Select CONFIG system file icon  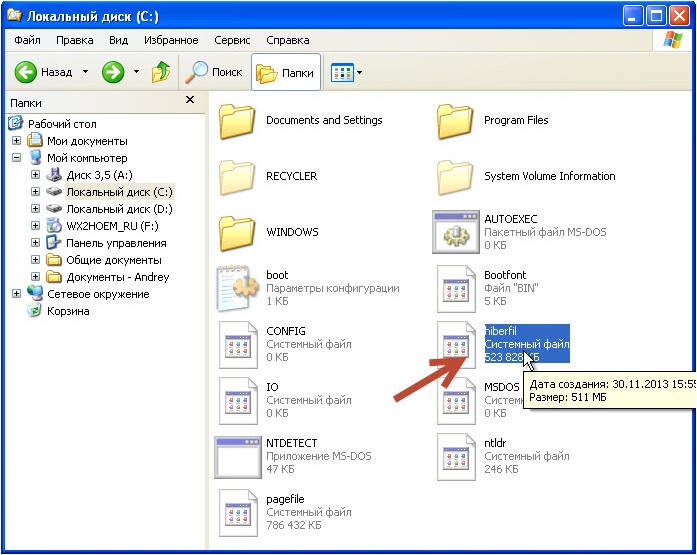coord(238,345)
